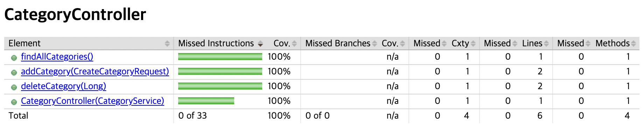The width and height of the screenshot is (644, 132).
Task: Open the findAllCategories() method link
Action: (x=57, y=57)
